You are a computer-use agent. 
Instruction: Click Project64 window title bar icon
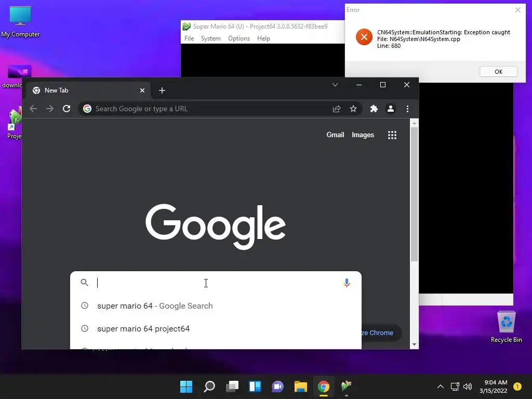click(x=187, y=26)
